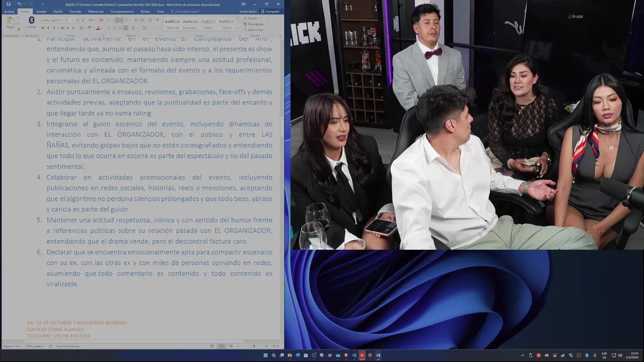Decrease font size with the smaller A

point(83,20)
